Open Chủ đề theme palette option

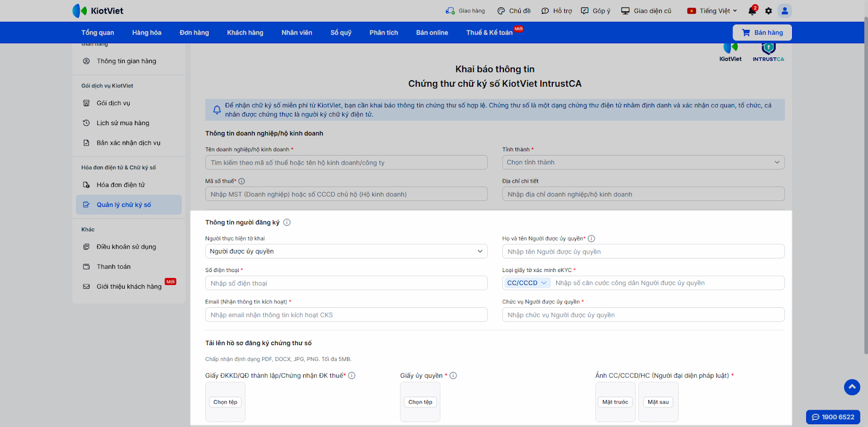coord(514,11)
